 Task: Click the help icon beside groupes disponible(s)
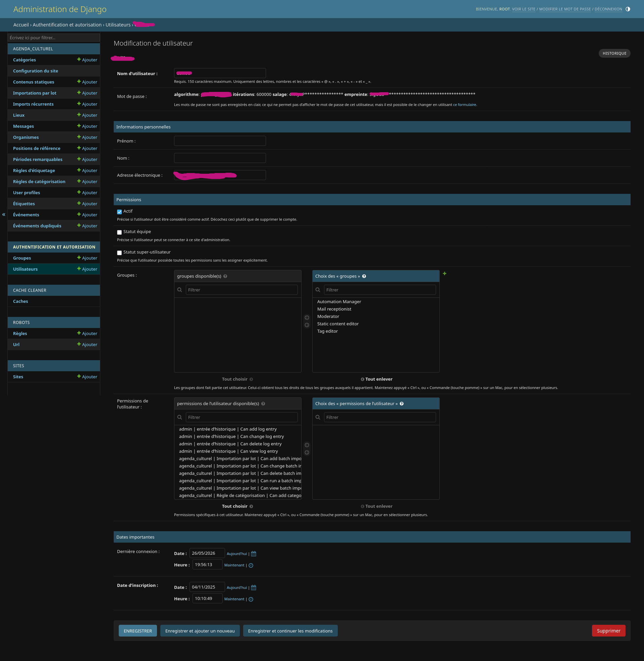pos(225,276)
